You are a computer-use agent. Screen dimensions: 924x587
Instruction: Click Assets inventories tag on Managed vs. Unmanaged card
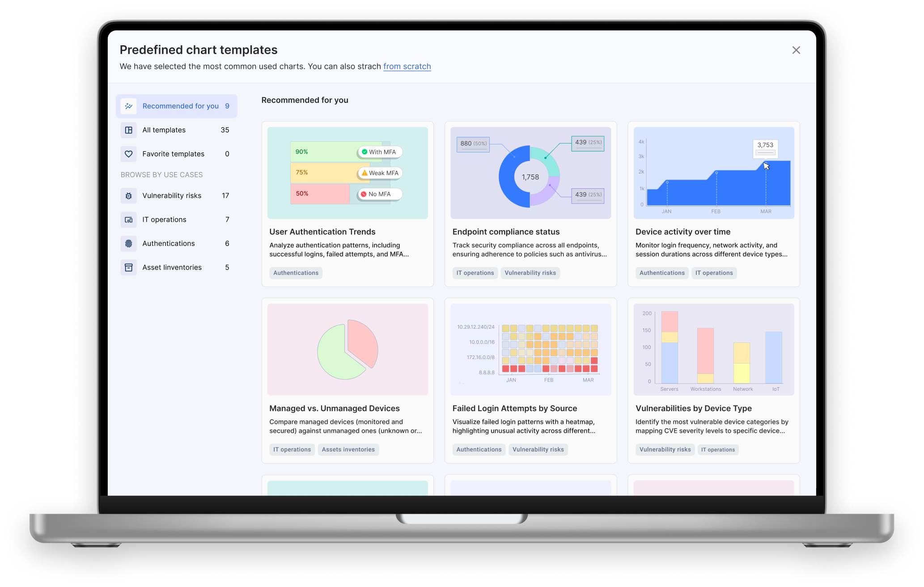point(348,449)
